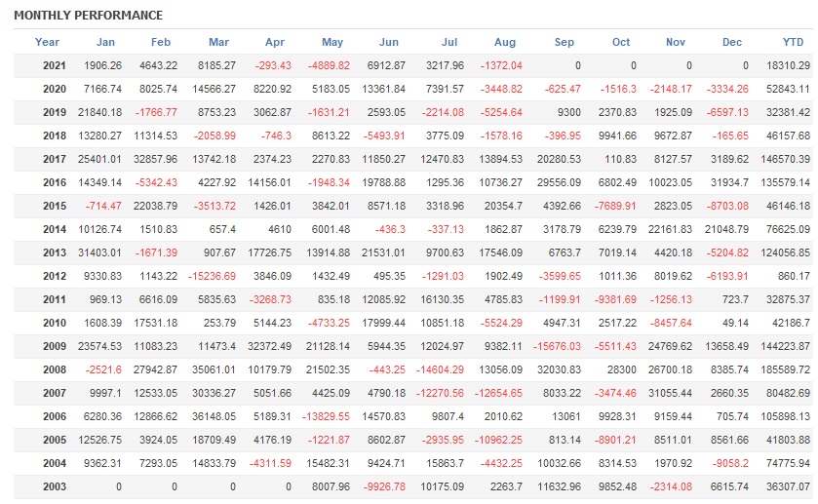This screenshot has width=818, height=504.
Task: Click the 2021 May loss -4889.82
Action: (327, 65)
